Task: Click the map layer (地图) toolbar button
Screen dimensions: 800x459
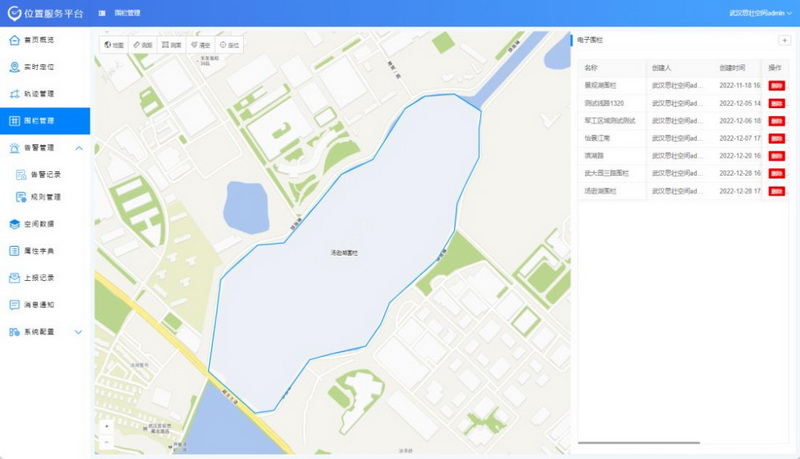Action: (x=115, y=45)
